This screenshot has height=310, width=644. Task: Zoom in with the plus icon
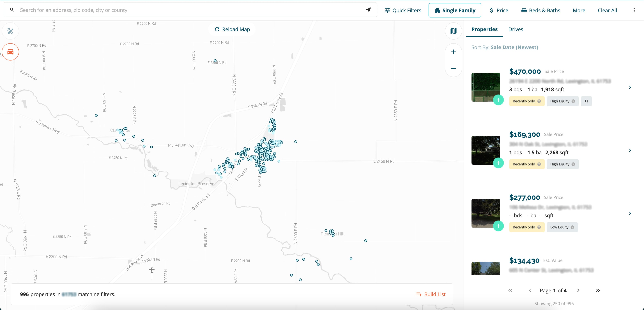pos(453,52)
